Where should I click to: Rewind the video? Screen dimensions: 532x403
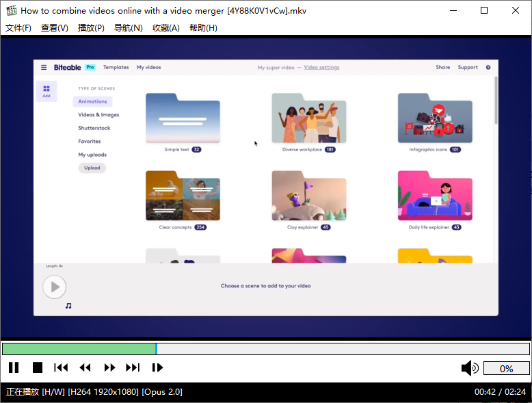(85, 368)
